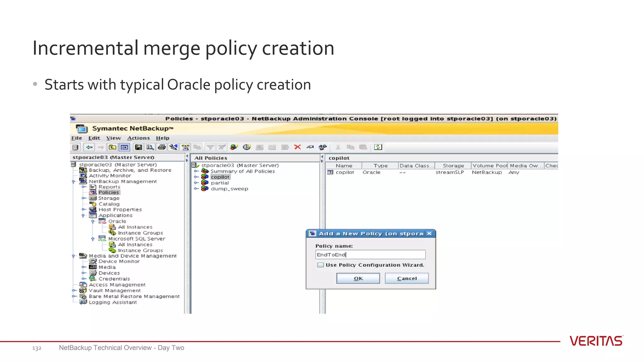Viewport: 644px width, 362px height.
Task: Click the up-one-level folder toolbar icon
Action: click(113, 147)
